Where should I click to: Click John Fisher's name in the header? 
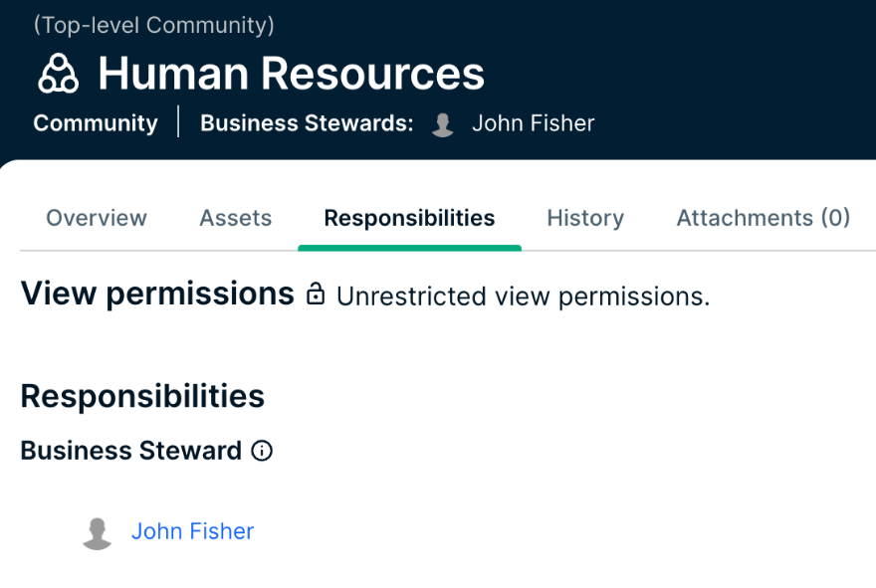click(533, 123)
